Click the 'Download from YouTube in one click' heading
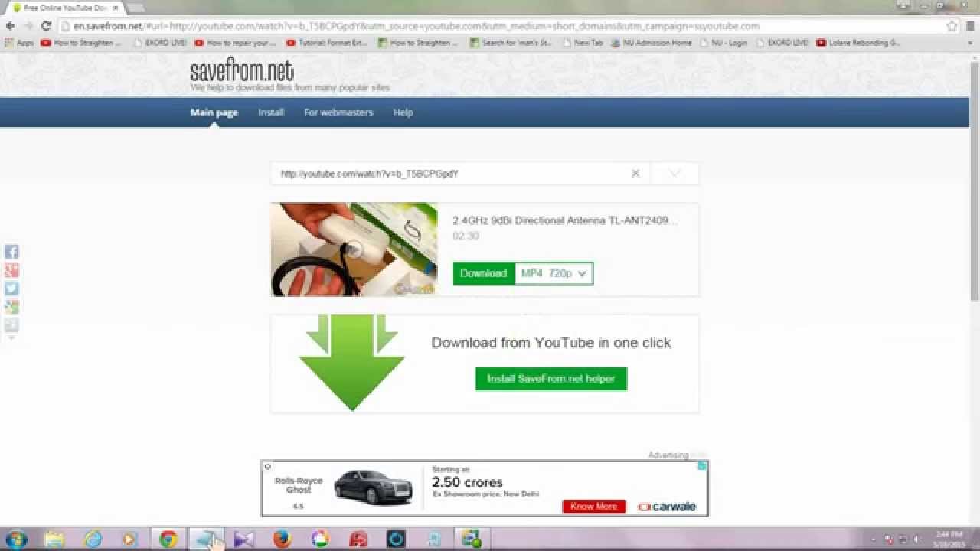This screenshot has height=551, width=980. [551, 343]
